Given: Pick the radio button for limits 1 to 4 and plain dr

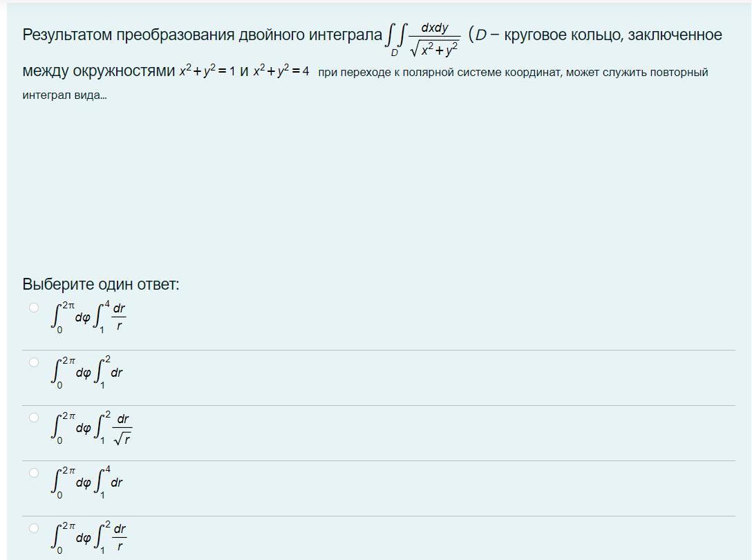Looking at the screenshot, I should (x=34, y=473).
